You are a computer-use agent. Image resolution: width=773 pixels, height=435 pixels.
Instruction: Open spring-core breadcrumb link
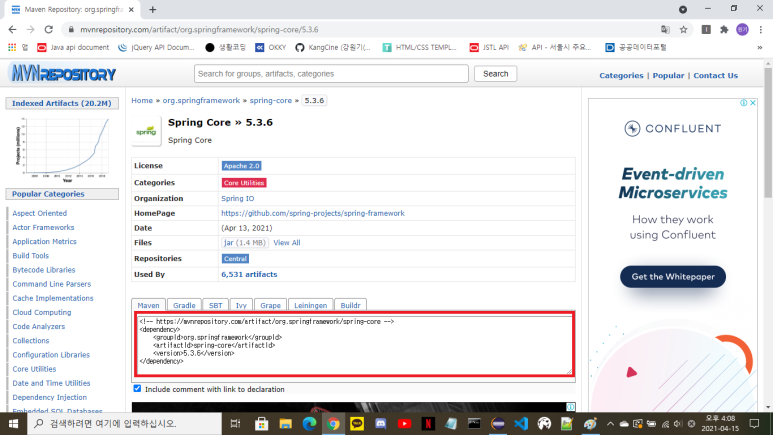(x=271, y=101)
